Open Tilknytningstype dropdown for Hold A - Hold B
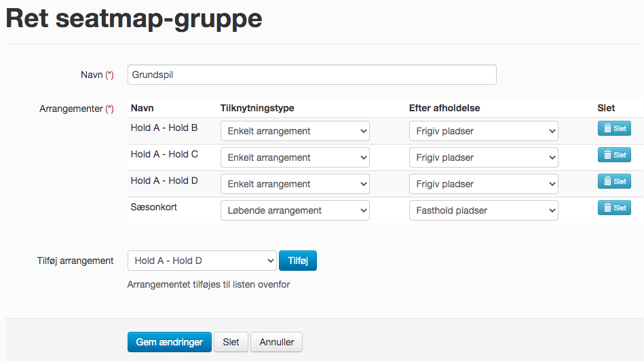This screenshot has height=361, width=644. click(295, 131)
